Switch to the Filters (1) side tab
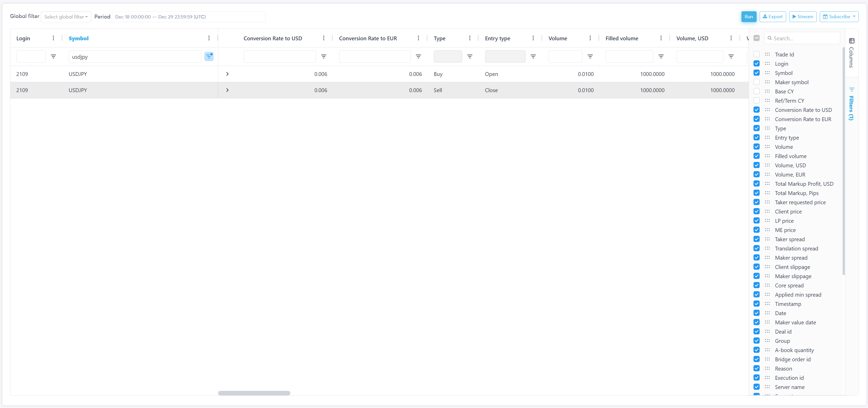Image resolution: width=868 pixels, height=408 pixels. click(851, 104)
